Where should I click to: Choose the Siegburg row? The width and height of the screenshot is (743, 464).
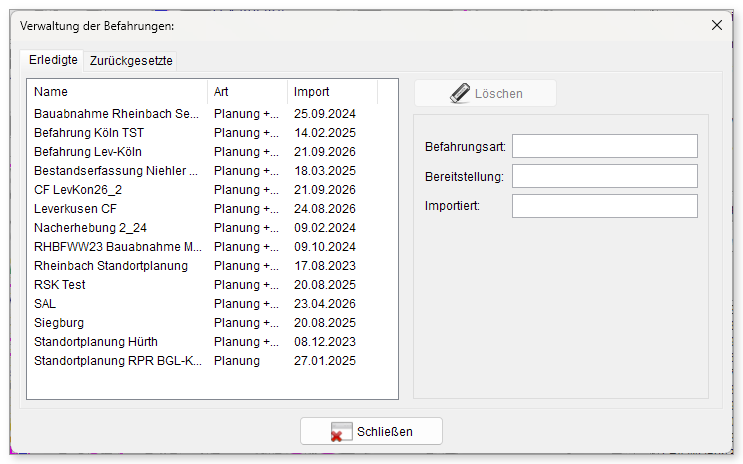pos(212,323)
